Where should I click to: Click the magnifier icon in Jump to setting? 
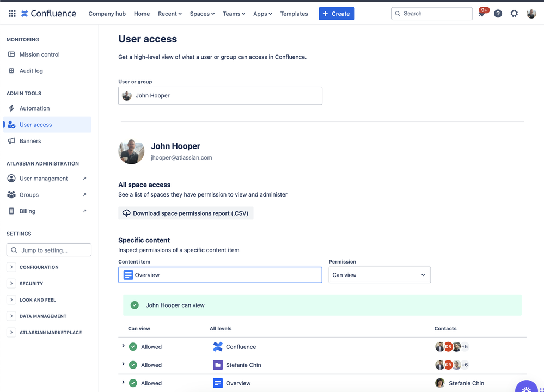(14, 250)
